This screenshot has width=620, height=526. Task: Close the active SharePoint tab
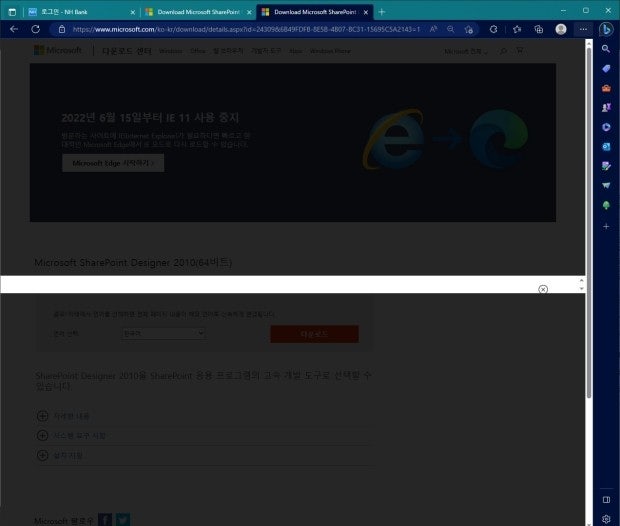(x=366, y=12)
